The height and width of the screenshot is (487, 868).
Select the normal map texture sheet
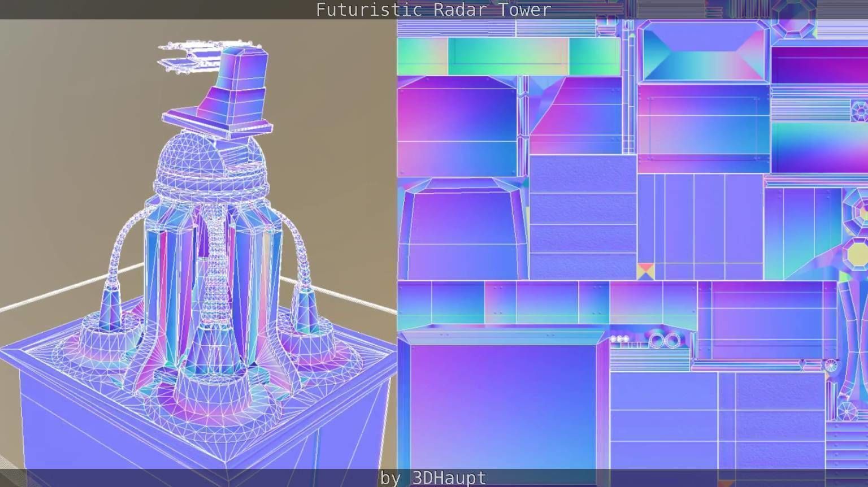(x=632, y=244)
